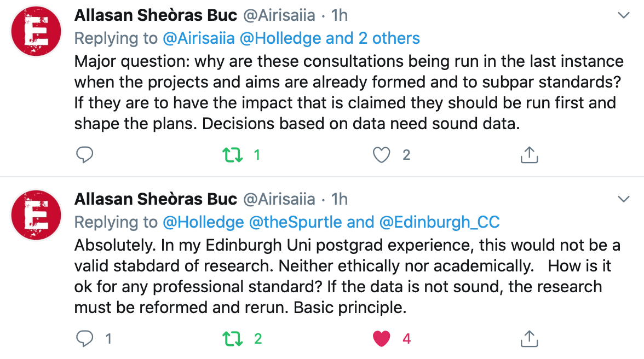Open author name on first tweet
The width and height of the screenshot is (644, 359).
click(156, 15)
